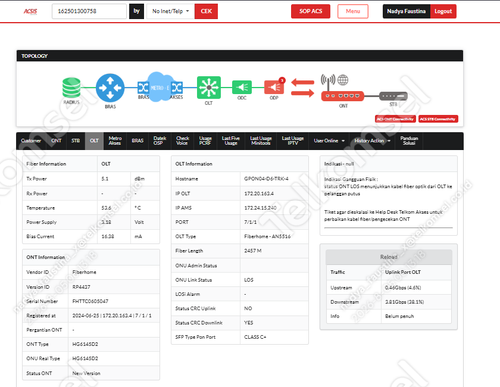
Task: Click Tx Power value 5.1
Action: click(x=105, y=179)
